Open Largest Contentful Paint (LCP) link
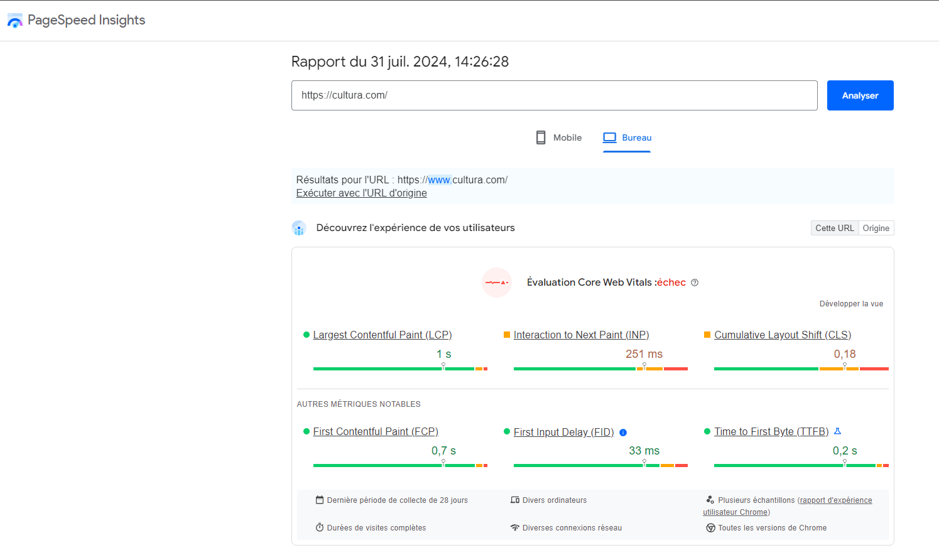 [382, 335]
